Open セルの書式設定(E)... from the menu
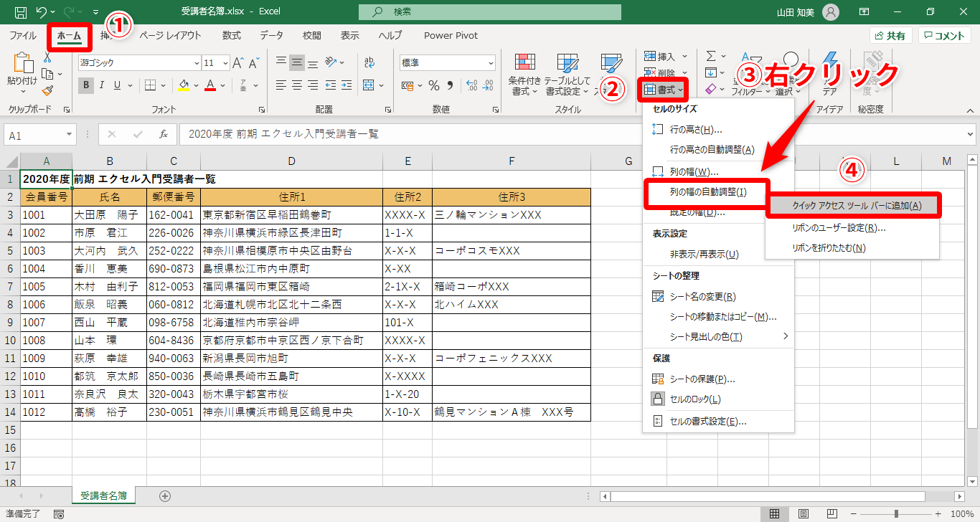Image resolution: width=980 pixels, height=522 pixels. tap(718, 422)
